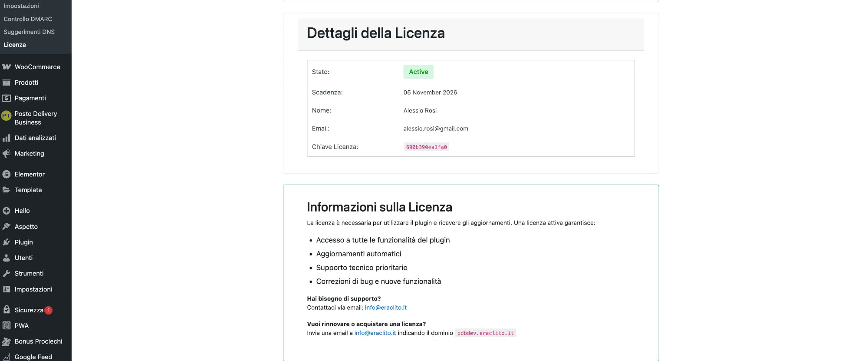Click the Dati analizzati bar chart icon

pos(7,138)
